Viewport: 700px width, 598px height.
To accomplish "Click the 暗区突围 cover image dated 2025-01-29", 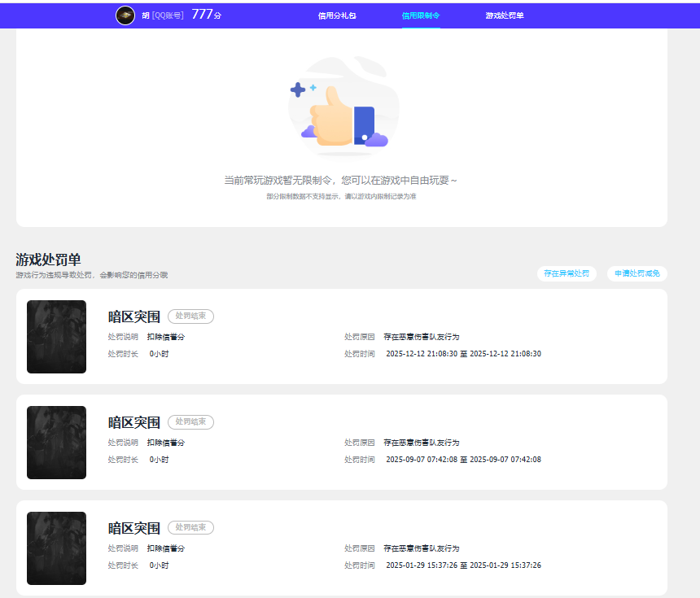I will click(56, 548).
